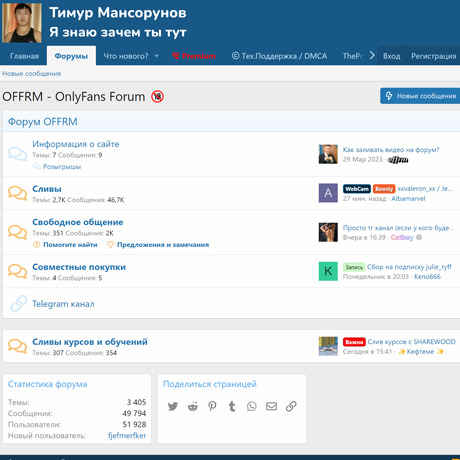Click the Сливы курсов и обучений bubble icon
460x460 pixels.
point(18,346)
